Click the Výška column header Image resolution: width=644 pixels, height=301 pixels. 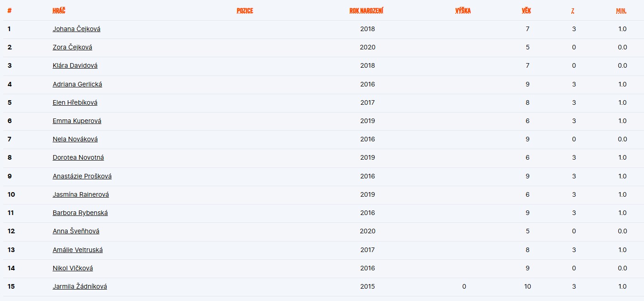coord(463,11)
